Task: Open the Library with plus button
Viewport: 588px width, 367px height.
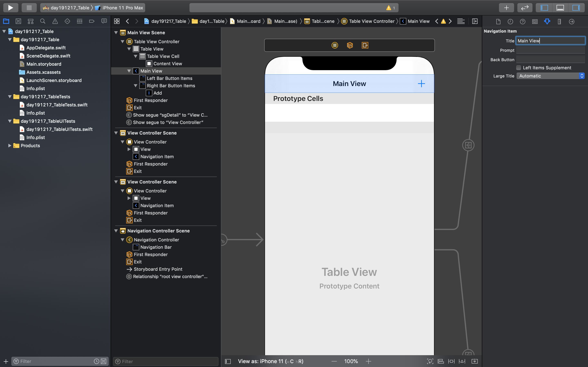Action: (506, 8)
